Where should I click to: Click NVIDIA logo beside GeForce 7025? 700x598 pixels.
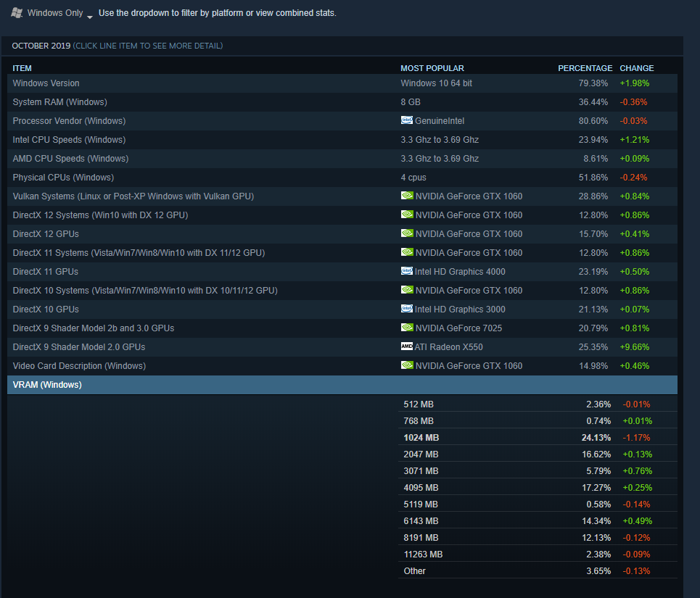[x=407, y=328]
